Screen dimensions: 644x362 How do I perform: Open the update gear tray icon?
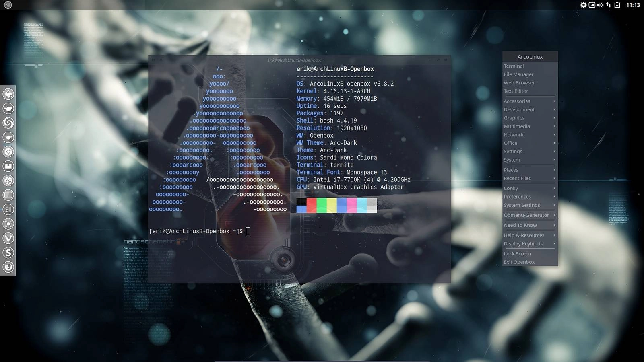(x=583, y=5)
